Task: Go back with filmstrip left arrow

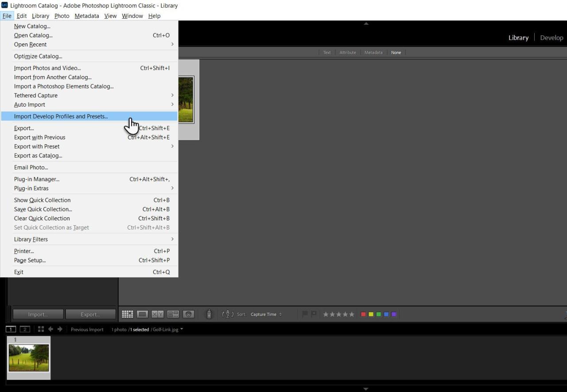Action: click(x=50, y=329)
